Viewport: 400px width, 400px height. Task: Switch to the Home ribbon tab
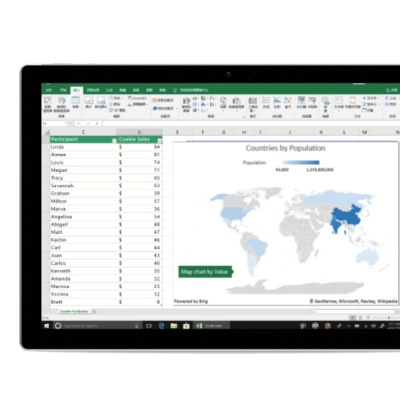pyautogui.click(x=63, y=90)
